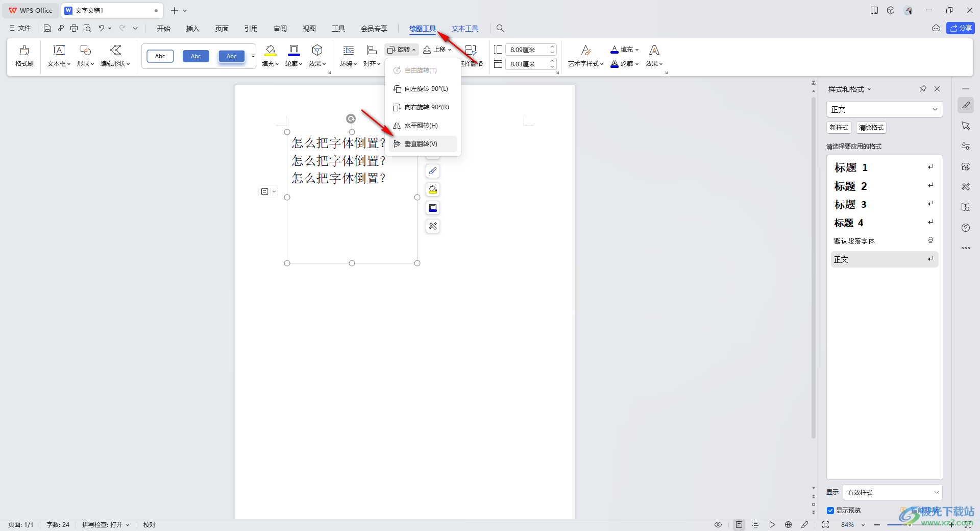
Task: Click the floating fill bucket icon
Action: (x=433, y=189)
